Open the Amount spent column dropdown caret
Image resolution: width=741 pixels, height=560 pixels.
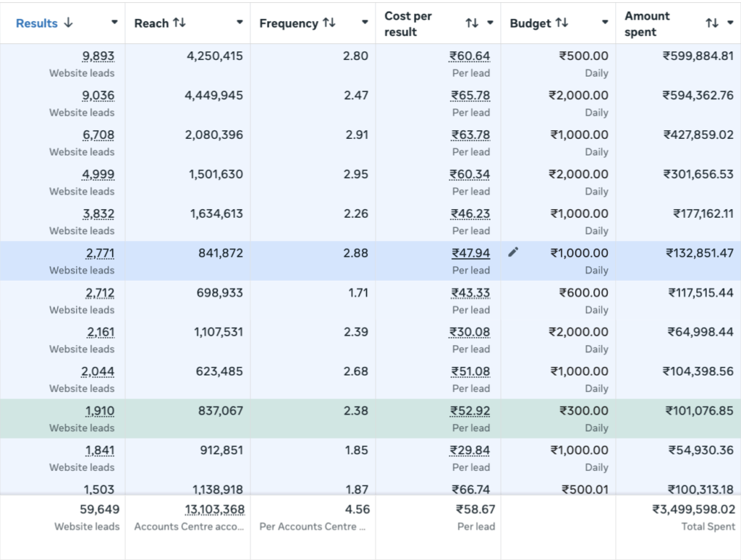[729, 23]
